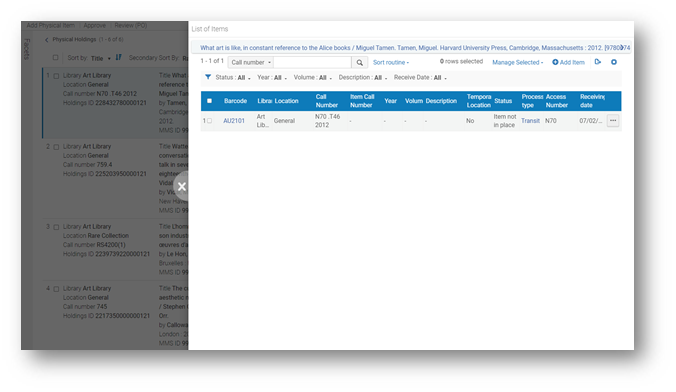This screenshot has height=392, width=676.
Task: Check holdings row with call number 745
Action: (x=56, y=289)
